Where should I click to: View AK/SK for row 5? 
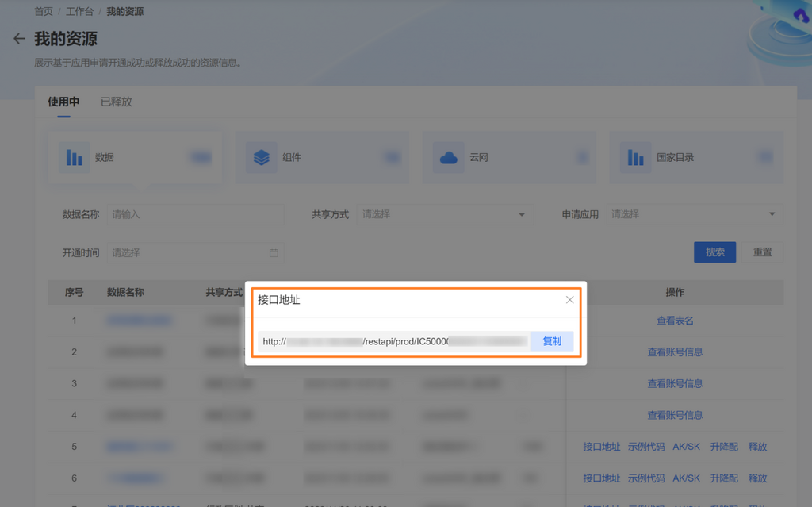686,447
